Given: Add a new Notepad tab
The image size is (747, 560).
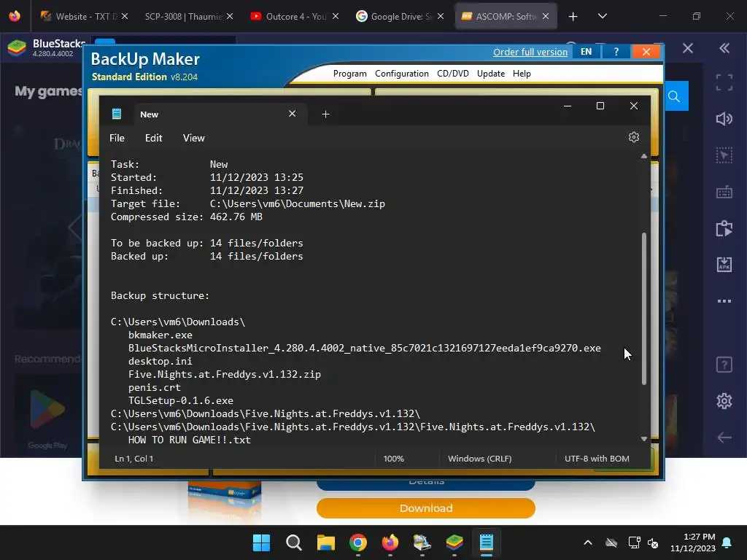Looking at the screenshot, I should coord(325,114).
